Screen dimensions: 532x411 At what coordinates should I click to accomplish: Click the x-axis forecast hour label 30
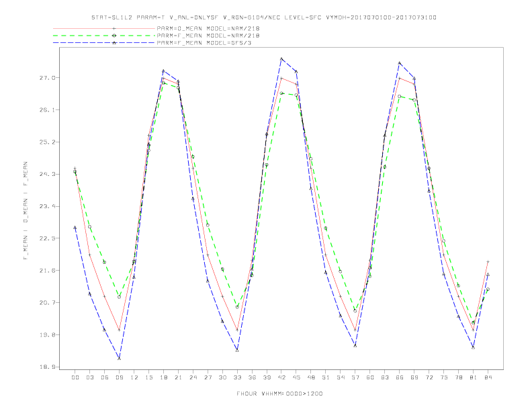click(222, 377)
